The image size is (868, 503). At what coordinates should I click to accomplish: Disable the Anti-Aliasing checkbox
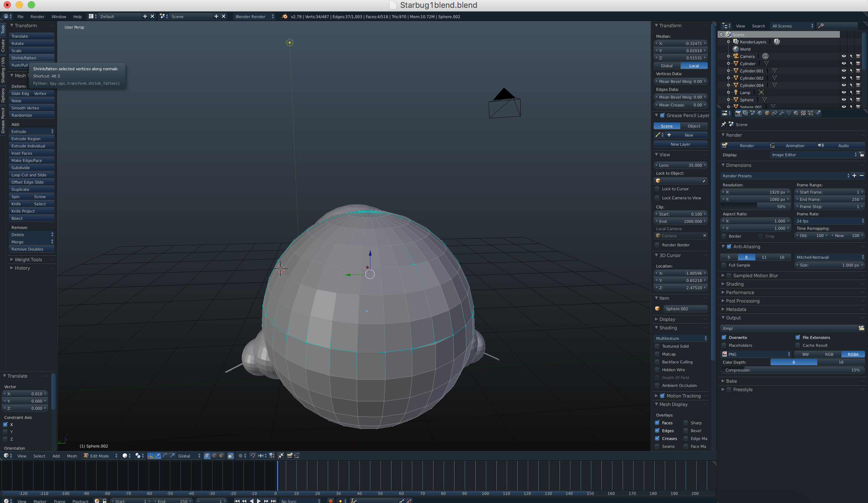[729, 246]
